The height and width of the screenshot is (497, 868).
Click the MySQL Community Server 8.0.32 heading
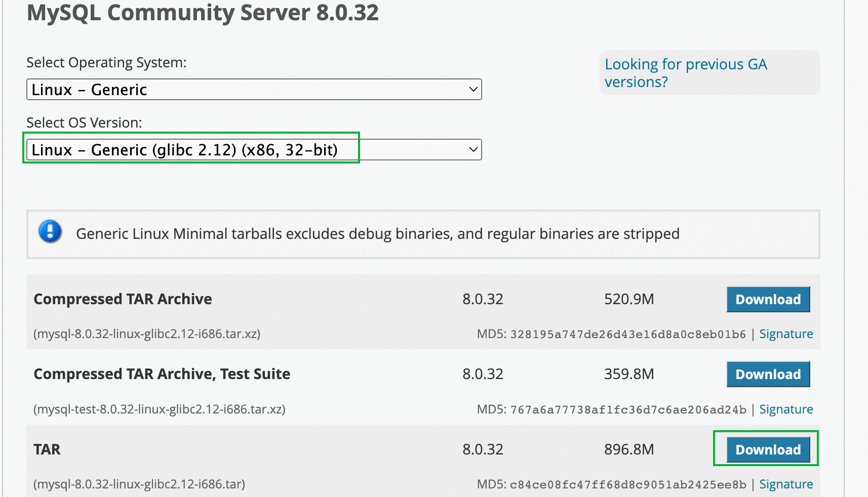(203, 13)
